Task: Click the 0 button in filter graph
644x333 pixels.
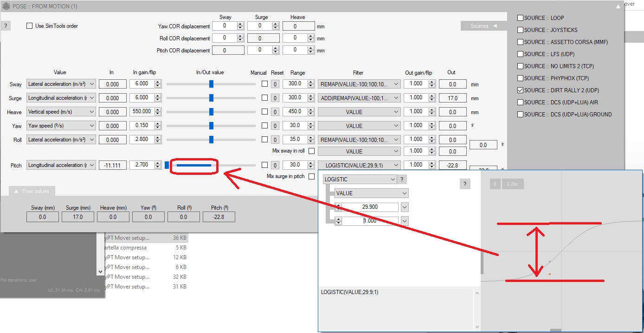Action: (x=495, y=184)
